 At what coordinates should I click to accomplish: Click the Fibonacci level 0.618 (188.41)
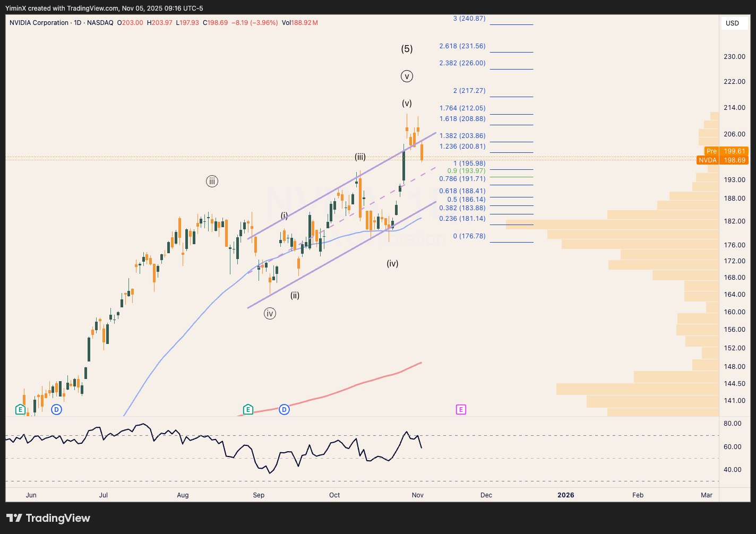point(462,191)
